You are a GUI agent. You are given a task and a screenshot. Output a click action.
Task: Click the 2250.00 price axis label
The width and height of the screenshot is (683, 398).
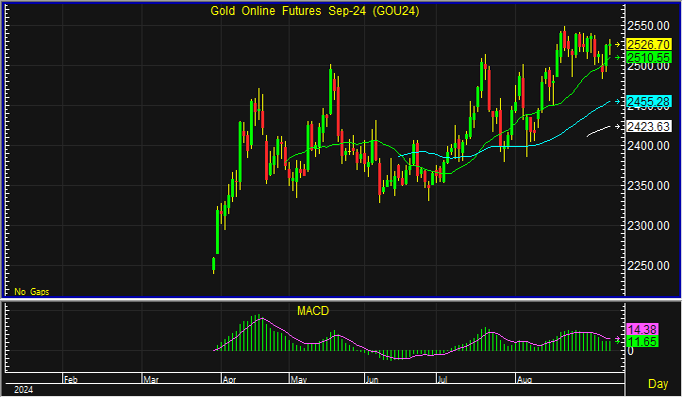click(648, 266)
